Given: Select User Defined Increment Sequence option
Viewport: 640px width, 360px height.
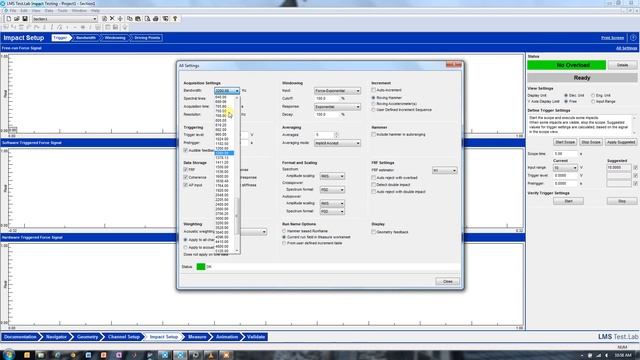Looking at the screenshot, I should tap(373, 110).
